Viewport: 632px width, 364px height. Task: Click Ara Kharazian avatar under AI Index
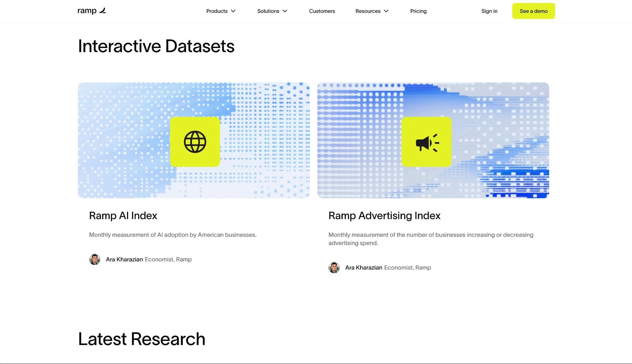click(95, 259)
